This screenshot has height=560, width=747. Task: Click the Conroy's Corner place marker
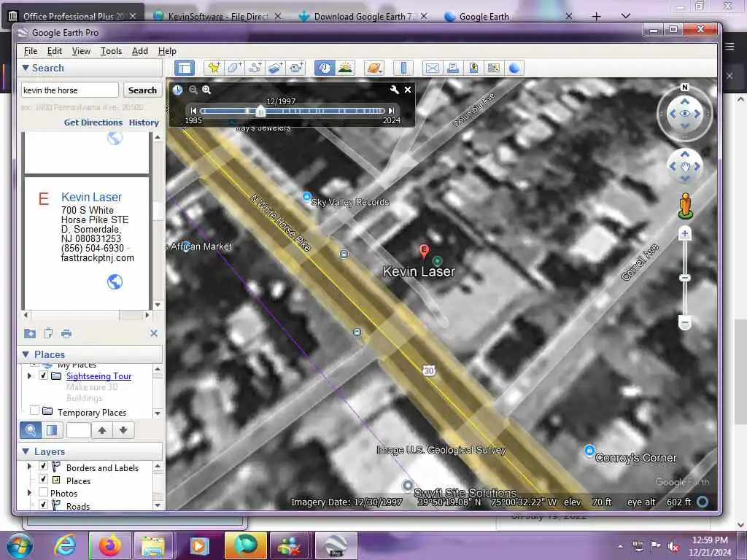[x=589, y=450]
